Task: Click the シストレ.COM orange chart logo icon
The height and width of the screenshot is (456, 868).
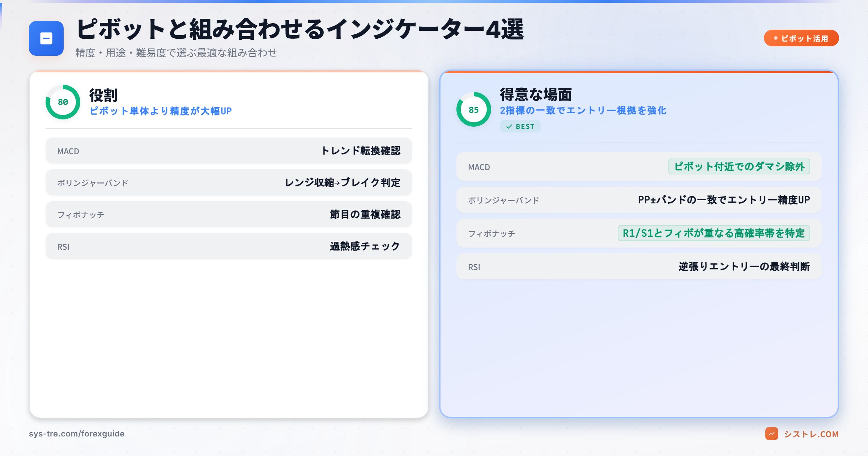Action: pos(771,434)
